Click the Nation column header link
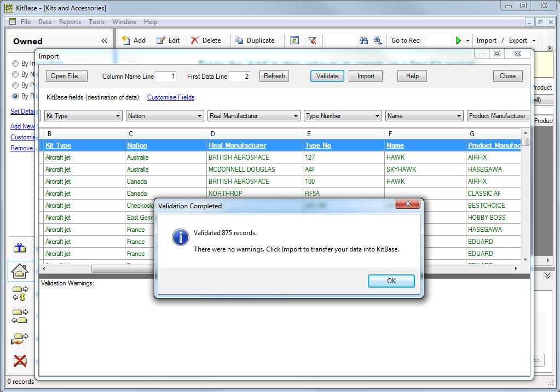Viewport: 560px width, 392px height. pyautogui.click(x=137, y=145)
